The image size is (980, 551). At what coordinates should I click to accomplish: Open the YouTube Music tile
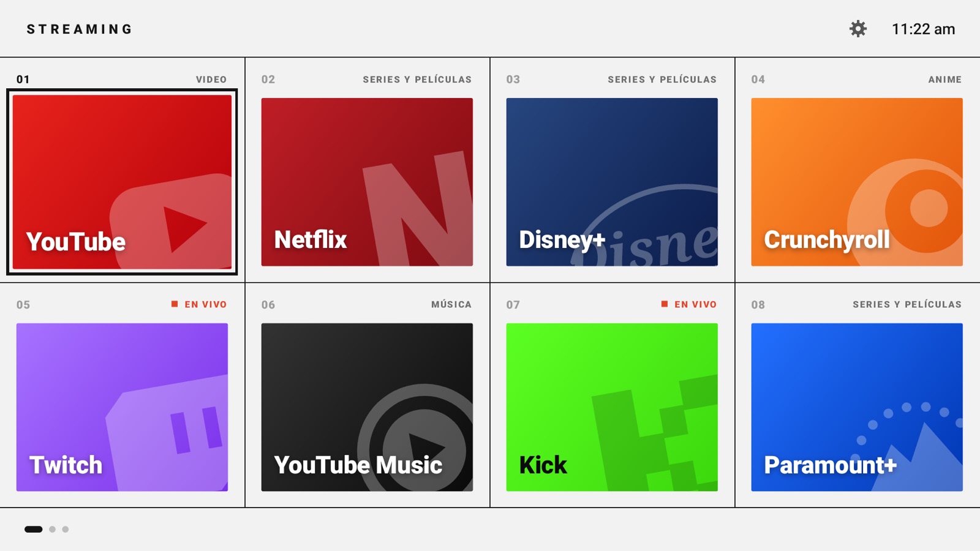pyautogui.click(x=367, y=407)
